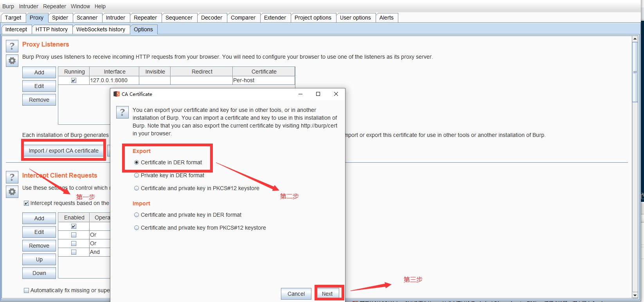Click the Per-host certificate cell
Viewport: 644px width, 302px height.
pyautogui.click(x=264, y=80)
